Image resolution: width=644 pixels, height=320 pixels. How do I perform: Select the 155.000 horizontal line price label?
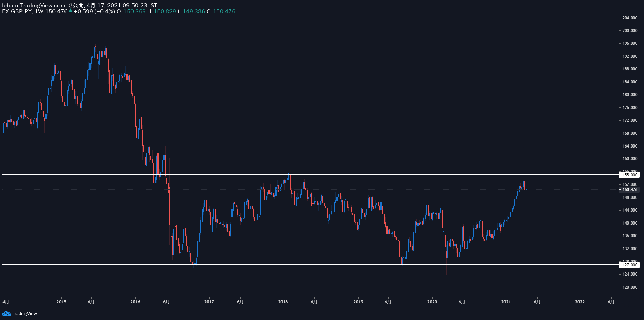(x=630, y=175)
